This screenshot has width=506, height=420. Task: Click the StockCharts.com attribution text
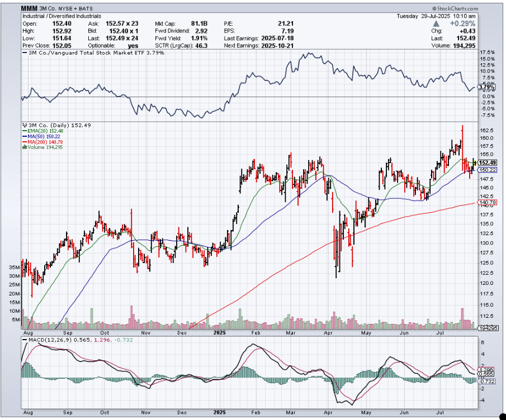[455, 9]
